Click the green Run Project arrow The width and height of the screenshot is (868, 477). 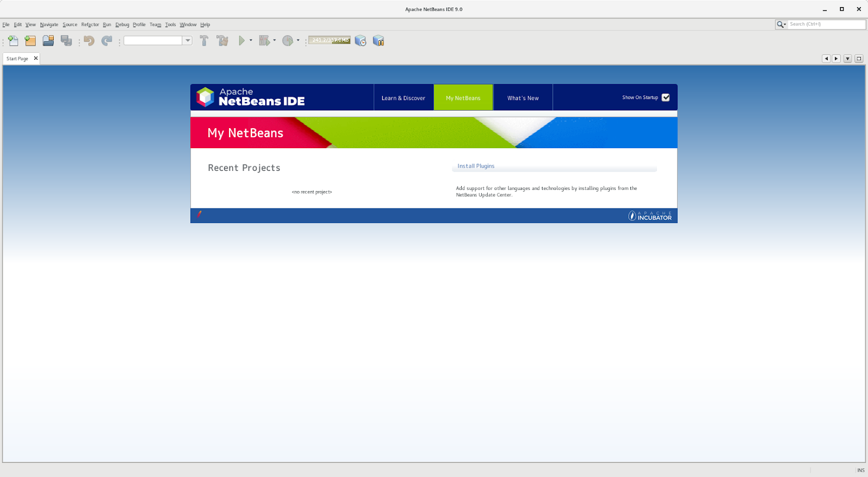242,41
